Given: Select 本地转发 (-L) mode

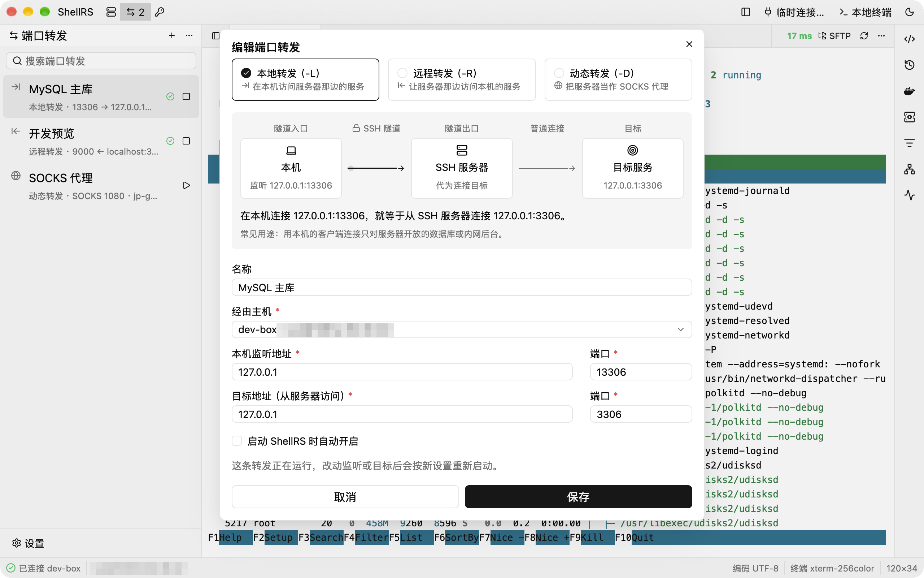Looking at the screenshot, I should [x=305, y=79].
